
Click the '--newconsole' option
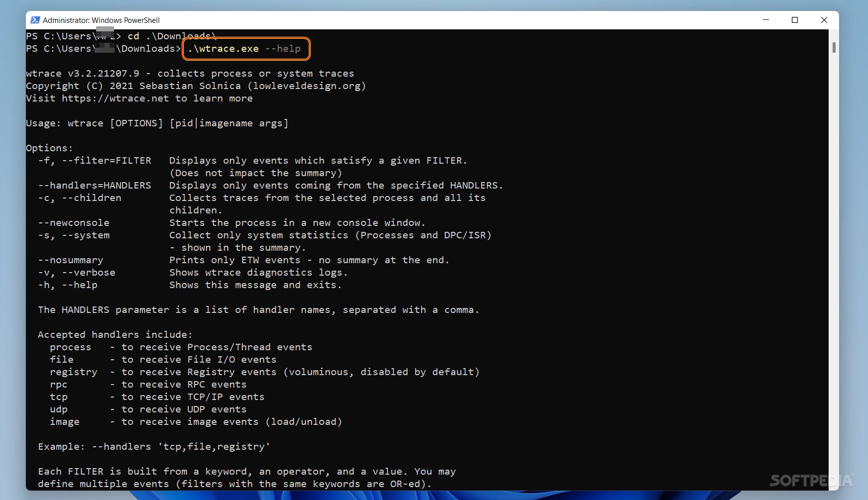74,223
